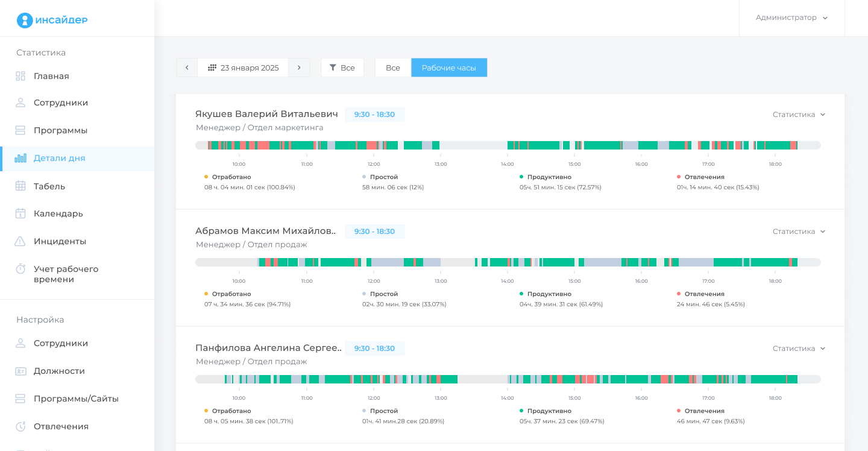Switch view to Рабочие часы
This screenshot has width=868, height=451.
(448, 68)
